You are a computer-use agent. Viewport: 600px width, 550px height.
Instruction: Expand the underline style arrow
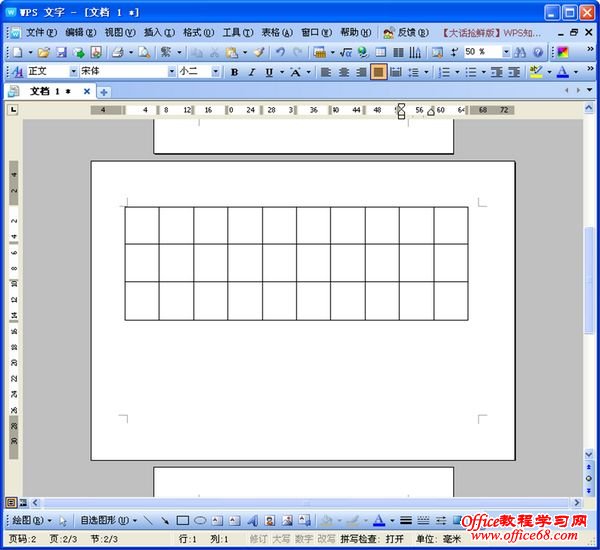pos(282,72)
